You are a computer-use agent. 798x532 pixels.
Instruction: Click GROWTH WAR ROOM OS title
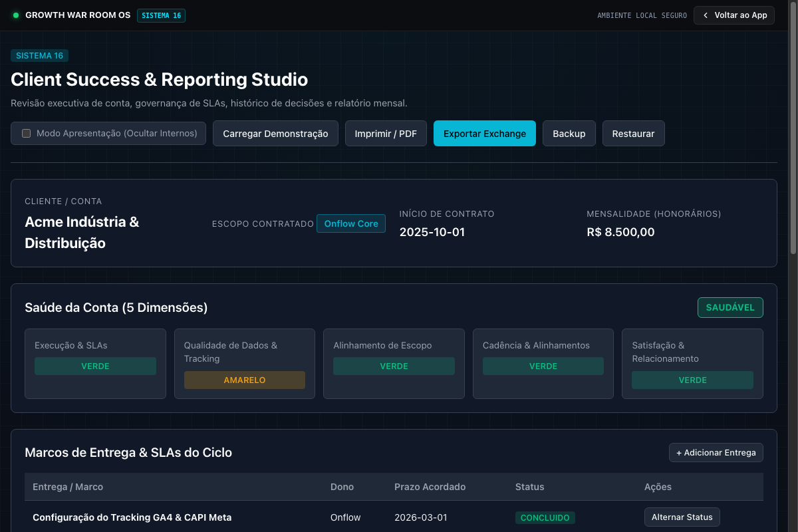78,15
